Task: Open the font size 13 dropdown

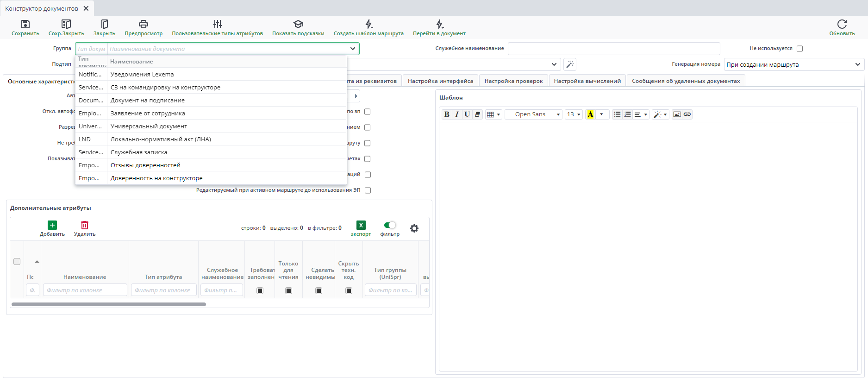Action: [x=574, y=114]
